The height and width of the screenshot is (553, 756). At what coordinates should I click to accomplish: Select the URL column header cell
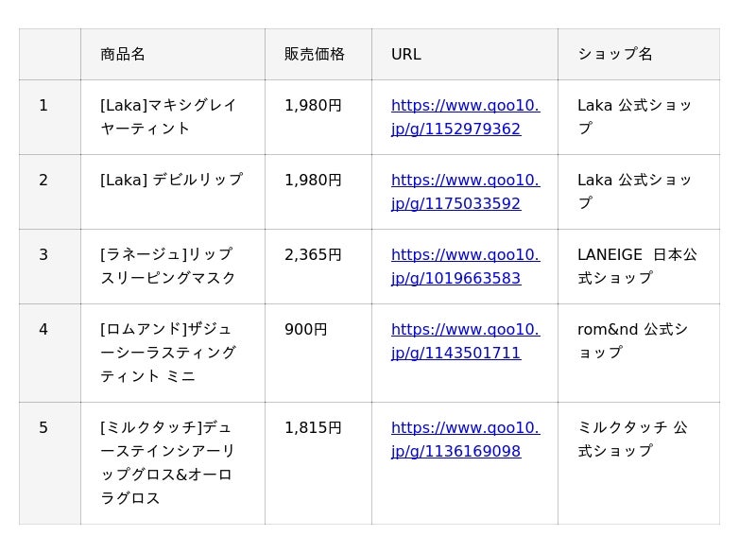pos(406,55)
